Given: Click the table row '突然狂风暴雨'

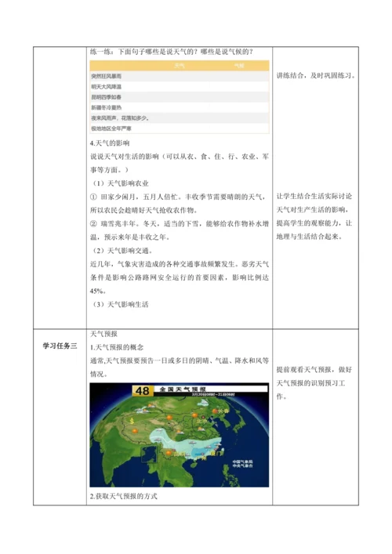Looking at the screenshot, I should (x=180, y=76).
